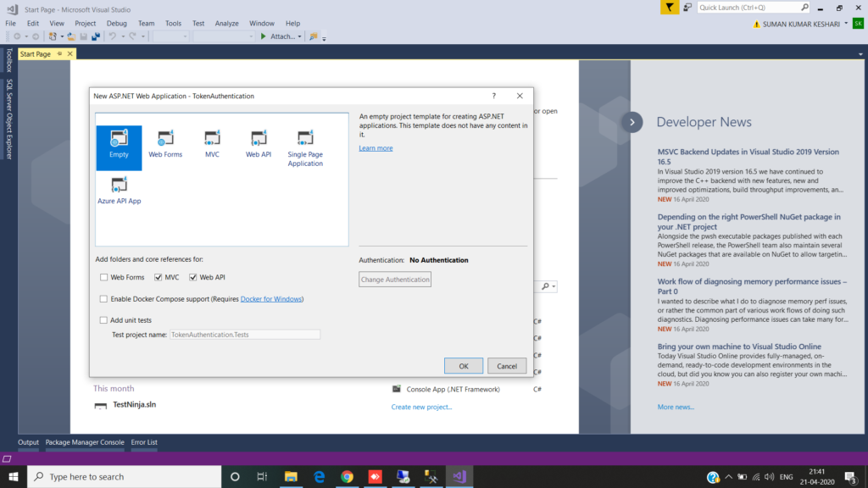The height and width of the screenshot is (488, 868).
Task: Enable Docker Compose support checkbox
Action: [x=103, y=299]
